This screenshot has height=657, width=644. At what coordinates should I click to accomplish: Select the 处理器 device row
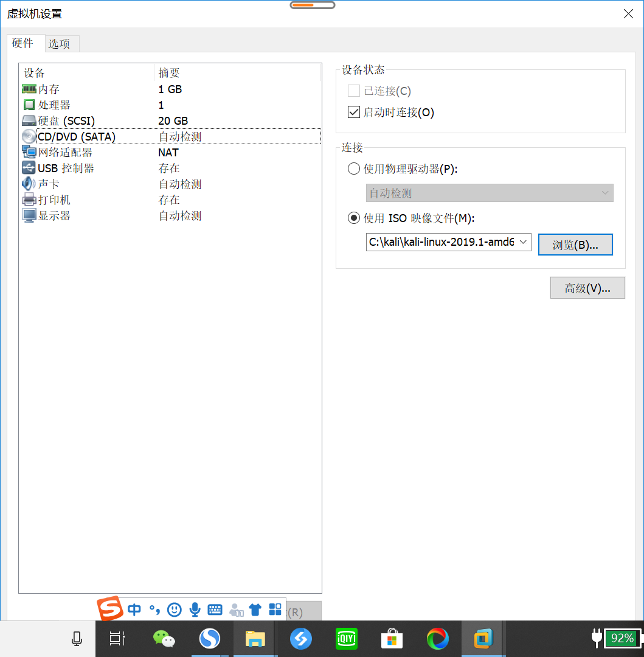coord(171,105)
